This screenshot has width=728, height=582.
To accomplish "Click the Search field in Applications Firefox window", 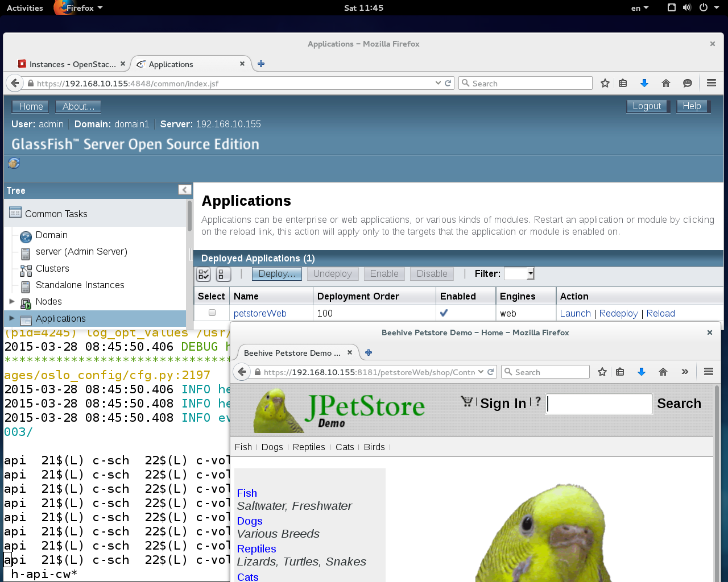I will (526, 83).
